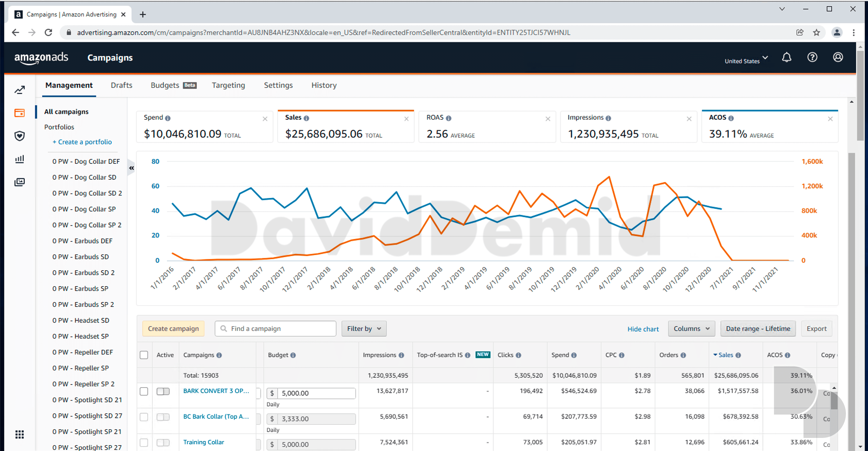Click the Create a portfolio link
Image resolution: width=868 pixels, height=451 pixels.
tap(82, 142)
